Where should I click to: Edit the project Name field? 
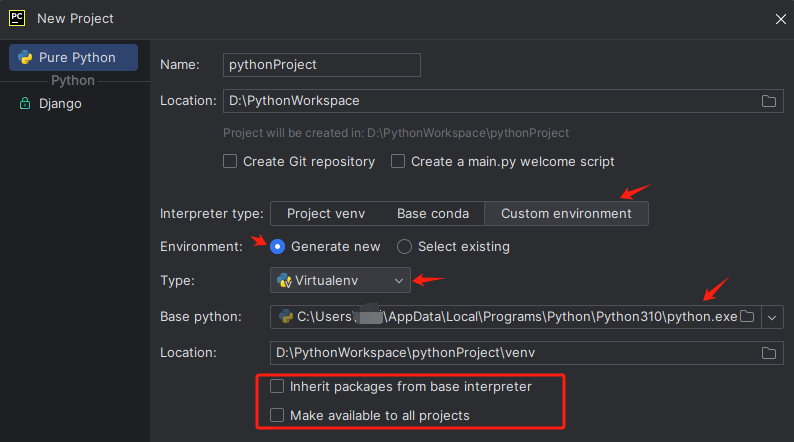pyautogui.click(x=322, y=65)
